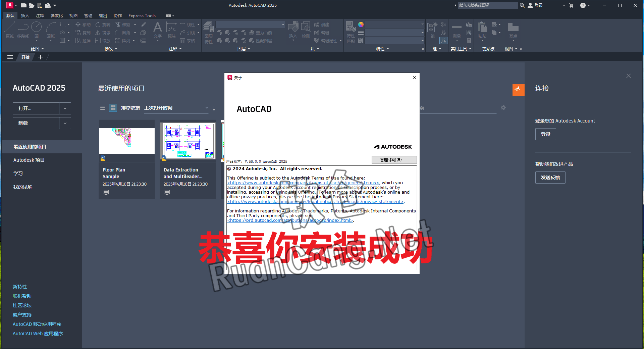Switch recent items to list view

[102, 108]
